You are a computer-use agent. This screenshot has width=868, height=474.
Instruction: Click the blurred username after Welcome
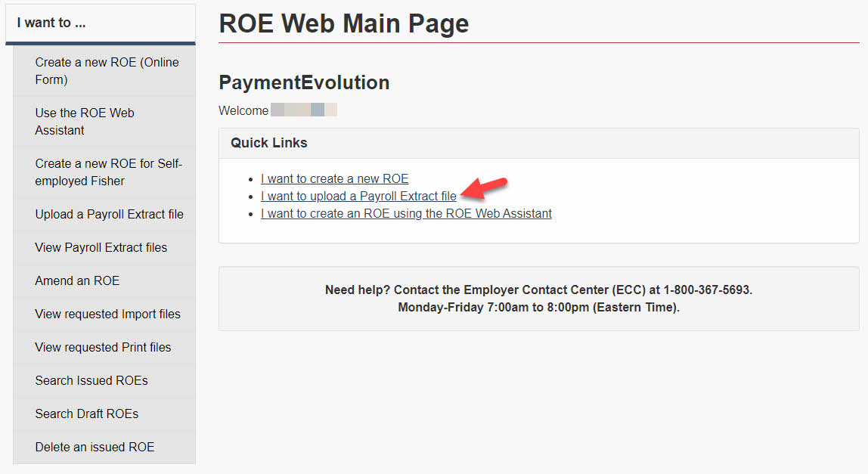303,110
